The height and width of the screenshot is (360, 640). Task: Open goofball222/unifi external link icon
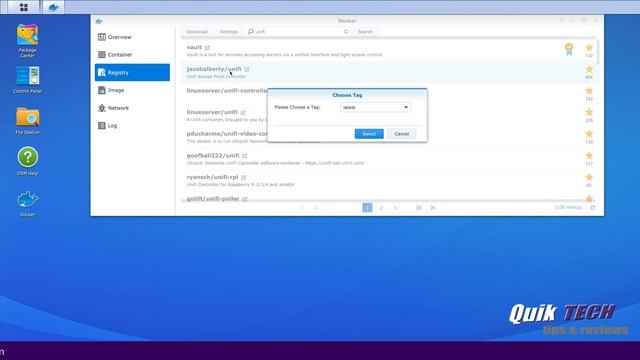pyautogui.click(x=244, y=156)
